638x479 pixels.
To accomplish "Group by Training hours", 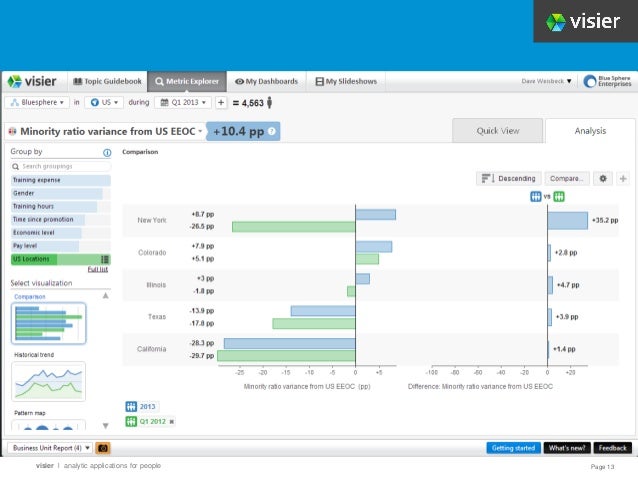I will [x=61, y=206].
